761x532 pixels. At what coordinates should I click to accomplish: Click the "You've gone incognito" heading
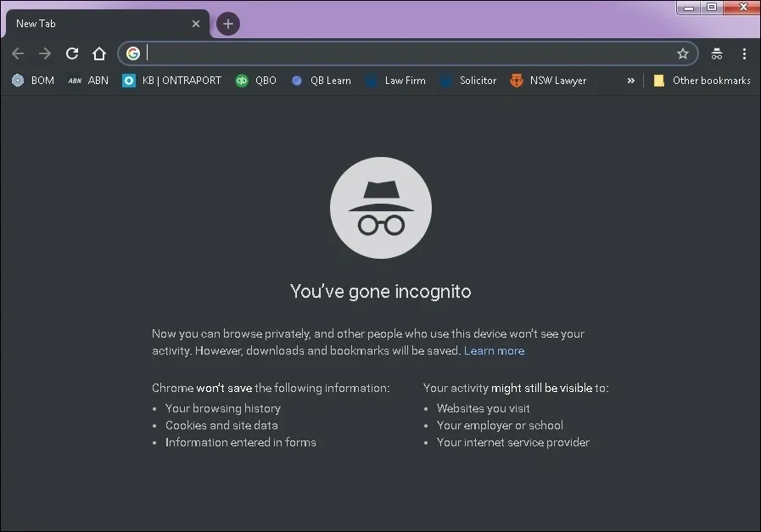point(380,292)
